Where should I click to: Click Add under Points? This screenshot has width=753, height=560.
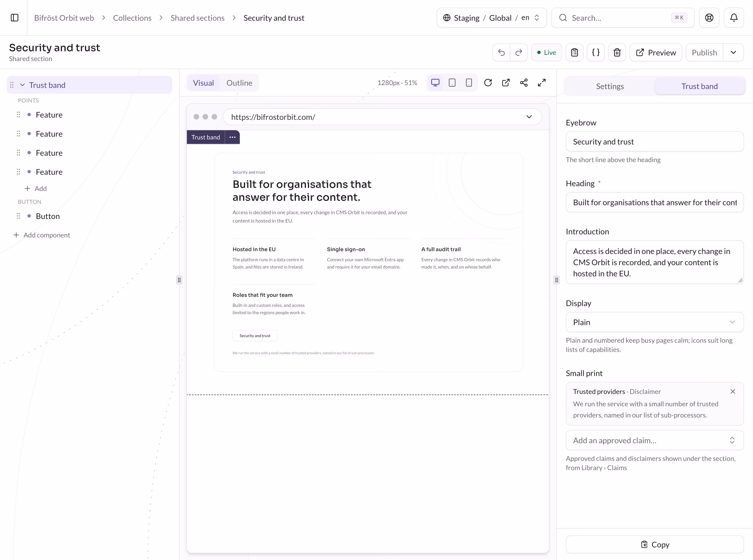tap(36, 188)
